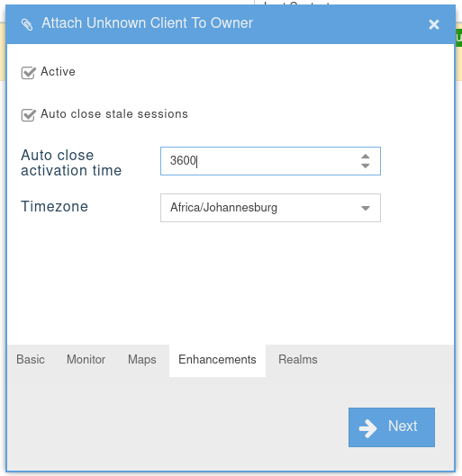Close the Attach Unknown Client dialog
Image resolution: width=462 pixels, height=476 pixels.
tap(434, 24)
